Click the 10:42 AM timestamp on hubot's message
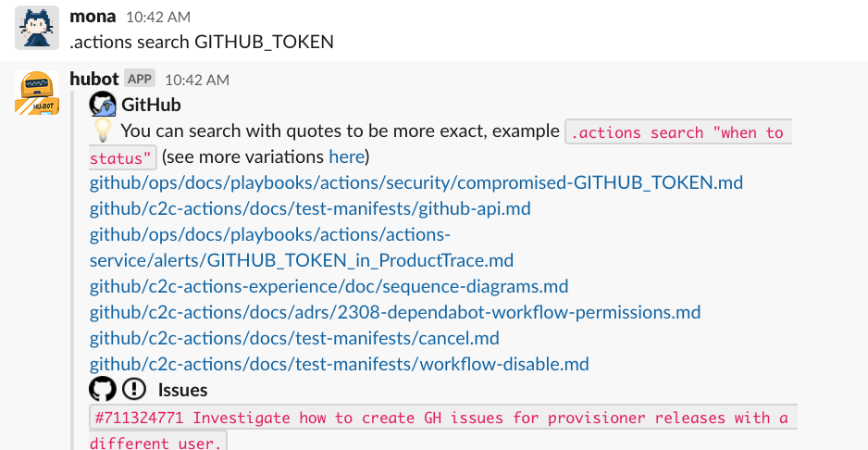This screenshot has width=868, height=450. [196, 81]
